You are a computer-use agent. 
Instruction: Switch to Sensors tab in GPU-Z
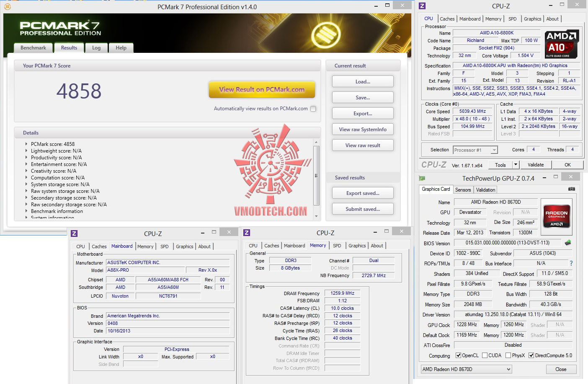[x=463, y=190]
